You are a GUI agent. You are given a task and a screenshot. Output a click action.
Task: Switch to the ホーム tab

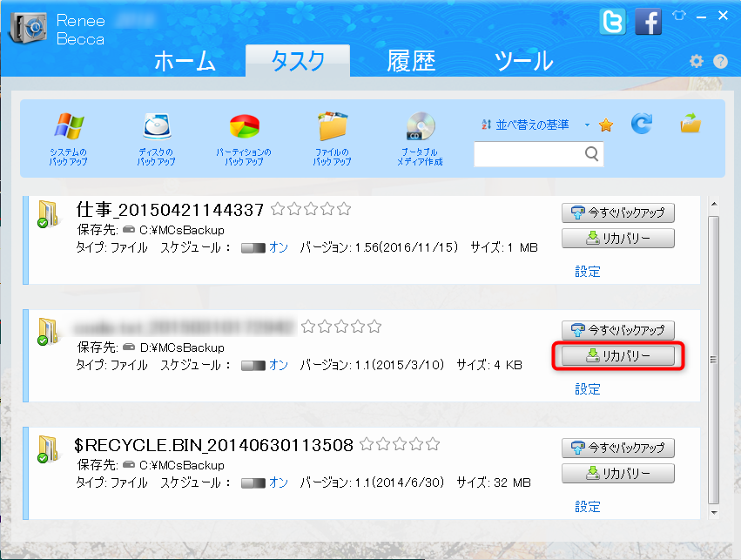click(x=185, y=61)
